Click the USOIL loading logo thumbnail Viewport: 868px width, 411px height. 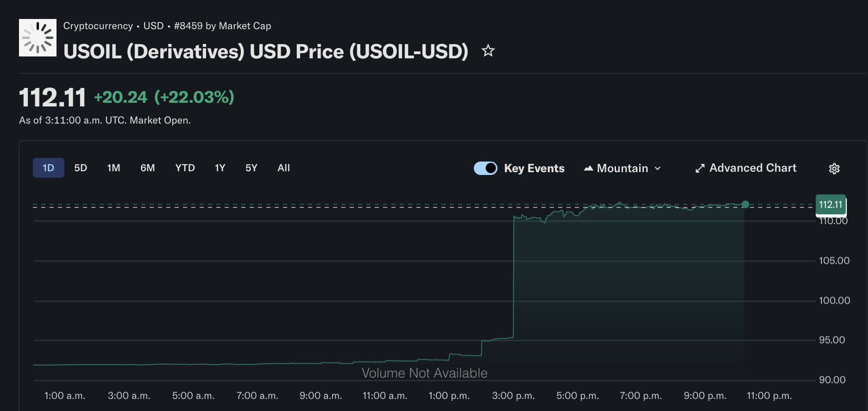(x=38, y=37)
